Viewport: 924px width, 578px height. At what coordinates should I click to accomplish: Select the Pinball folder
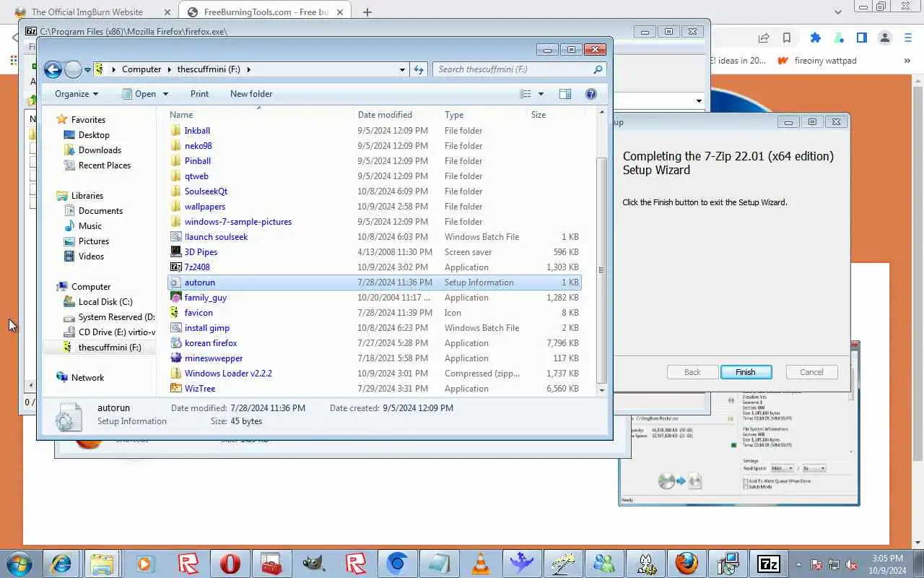point(197,161)
